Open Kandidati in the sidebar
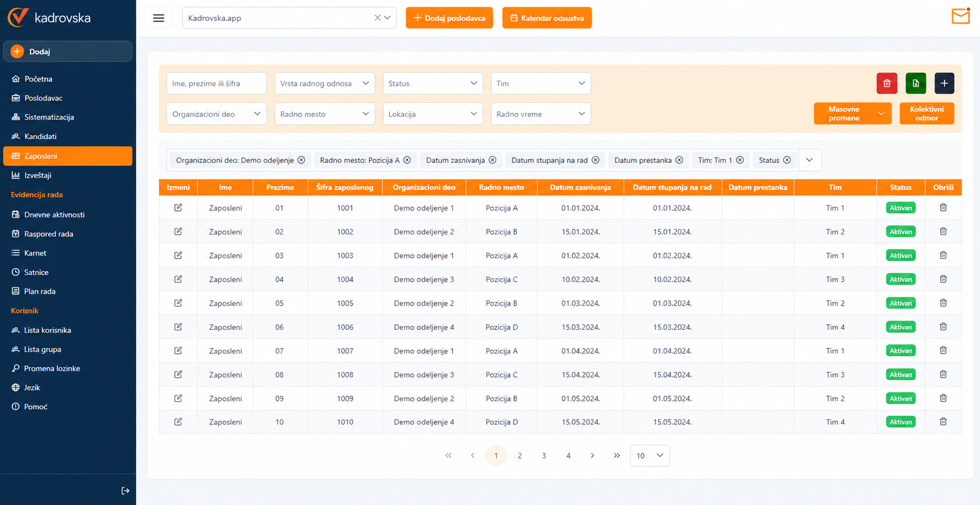The width and height of the screenshot is (980, 505). [40, 136]
